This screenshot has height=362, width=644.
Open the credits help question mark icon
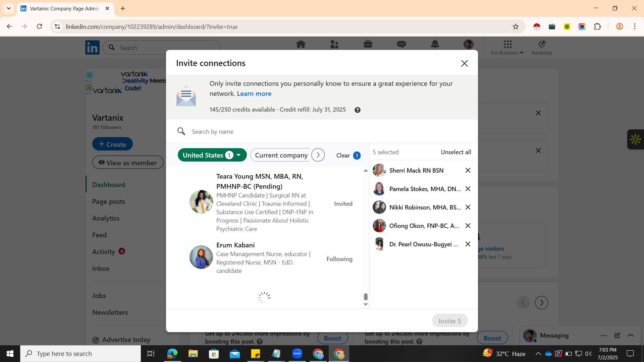coord(358,110)
